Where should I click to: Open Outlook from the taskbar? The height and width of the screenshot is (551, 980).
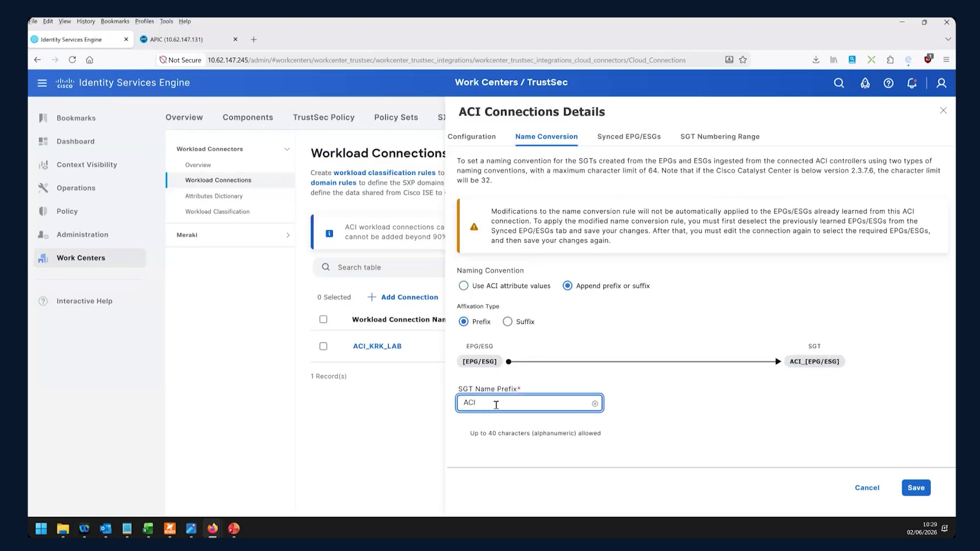pyautogui.click(x=106, y=529)
